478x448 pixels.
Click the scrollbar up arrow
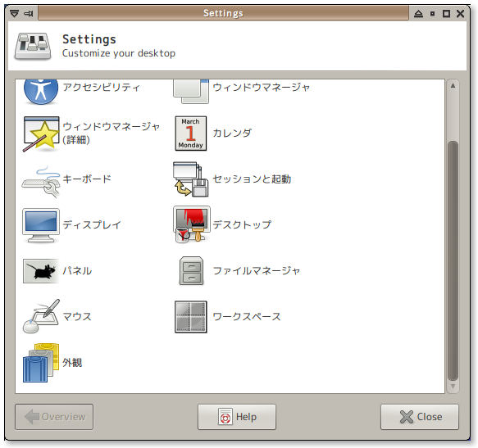tap(453, 85)
